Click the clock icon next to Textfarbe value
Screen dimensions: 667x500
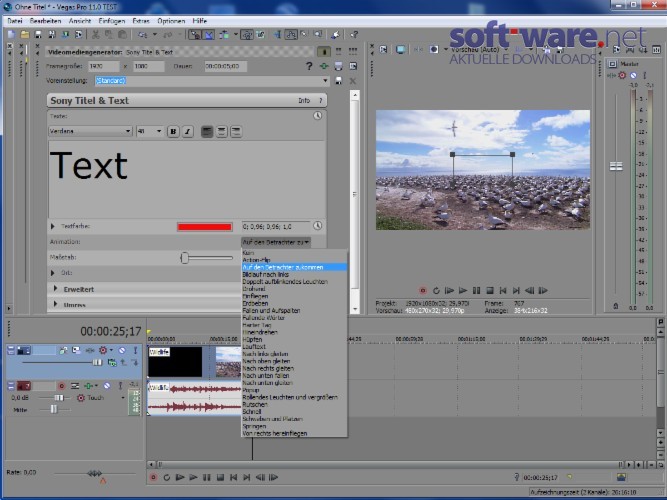point(317,226)
